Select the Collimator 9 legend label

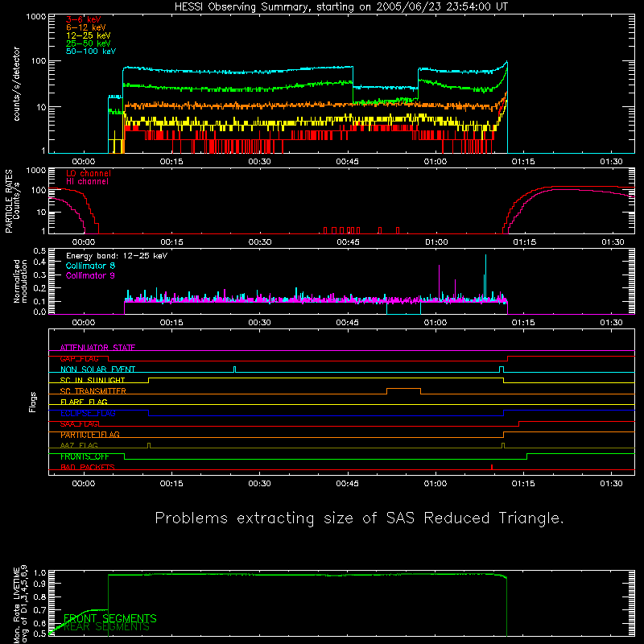coord(90,275)
